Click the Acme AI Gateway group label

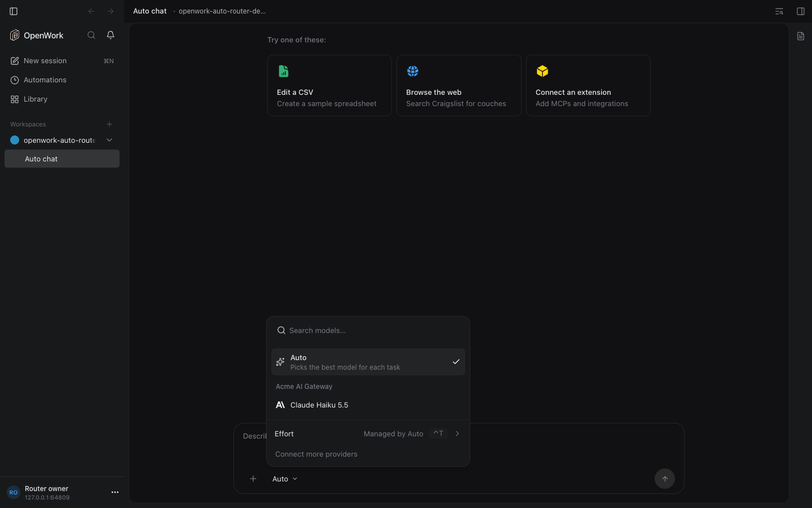tap(304, 387)
